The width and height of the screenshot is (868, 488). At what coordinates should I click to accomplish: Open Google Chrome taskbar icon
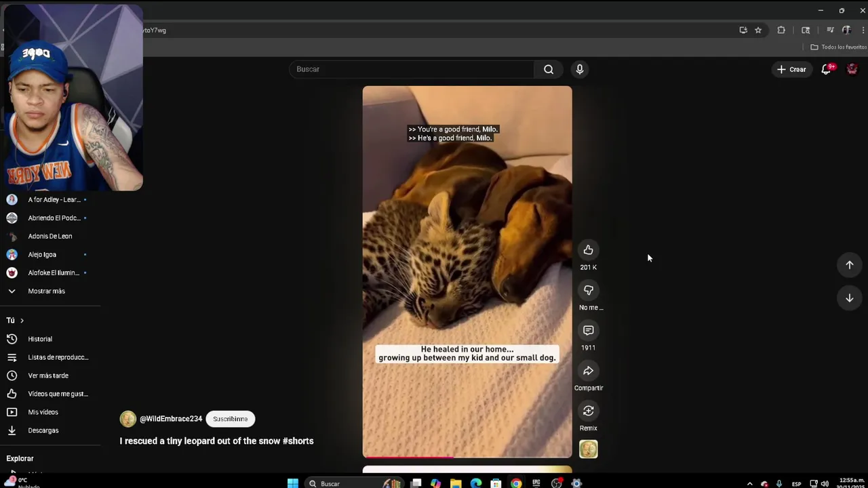tap(516, 483)
